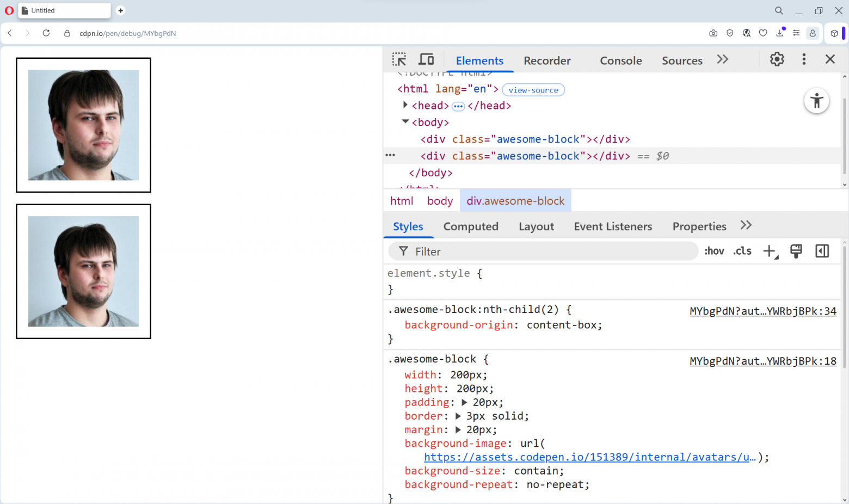Collapse the body element node
849x504 pixels.
pyautogui.click(x=405, y=122)
